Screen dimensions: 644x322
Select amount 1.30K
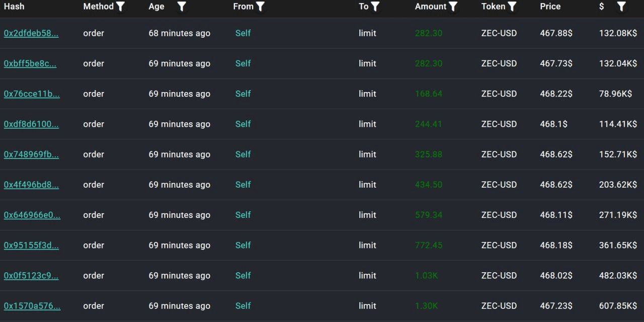pos(427,306)
